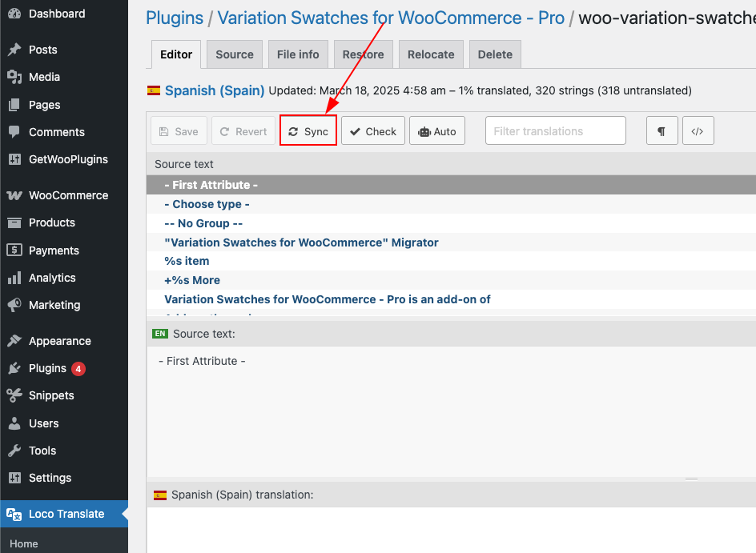The width and height of the screenshot is (756, 553).
Task: Switch to the Source tab
Action: [235, 54]
